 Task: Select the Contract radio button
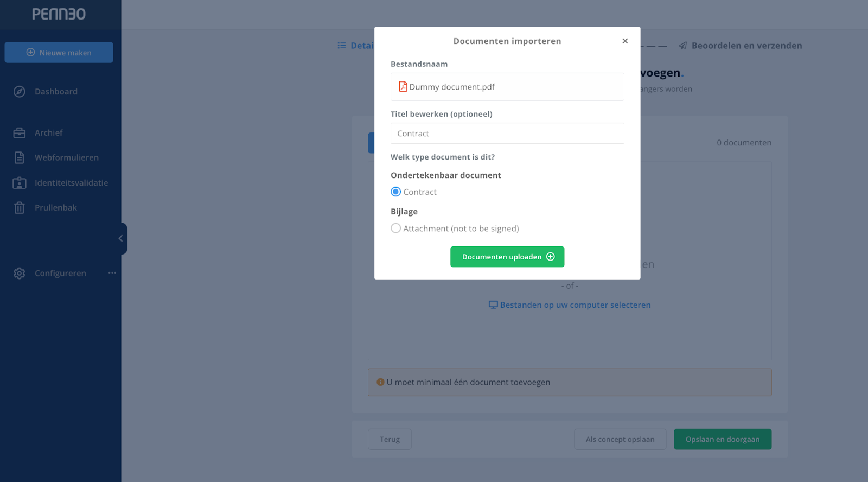396,192
